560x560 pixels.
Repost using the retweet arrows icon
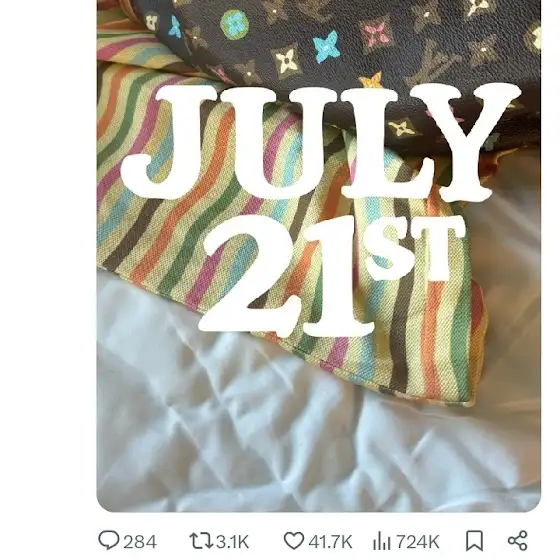point(201,541)
